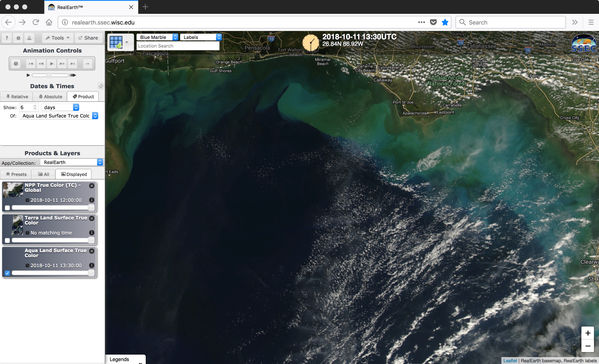
Task: Switch to the Presets tab
Action: point(16,174)
